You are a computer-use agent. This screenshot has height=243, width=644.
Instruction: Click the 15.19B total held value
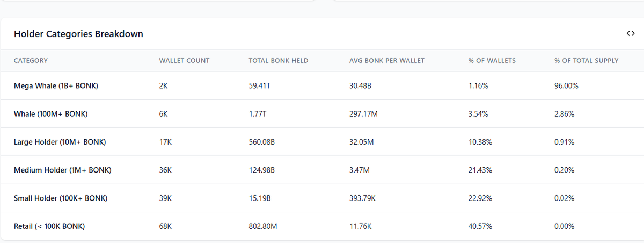coord(260,198)
